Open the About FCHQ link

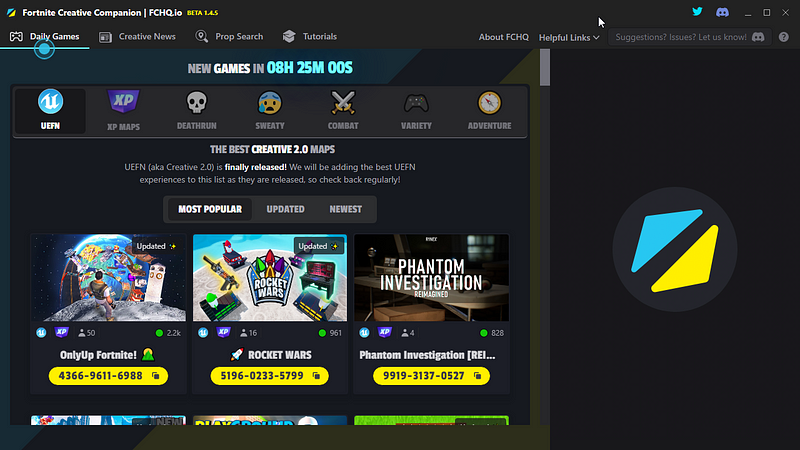coord(504,37)
